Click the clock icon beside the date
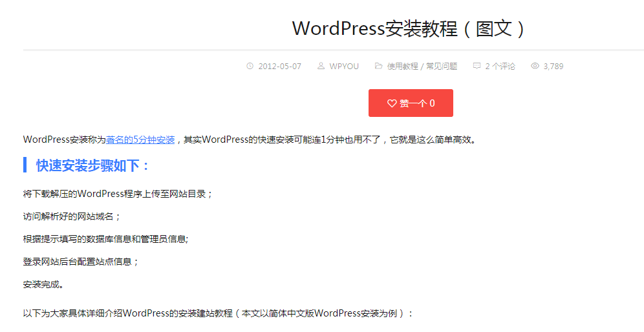This screenshot has height=332, width=644. pyautogui.click(x=250, y=66)
